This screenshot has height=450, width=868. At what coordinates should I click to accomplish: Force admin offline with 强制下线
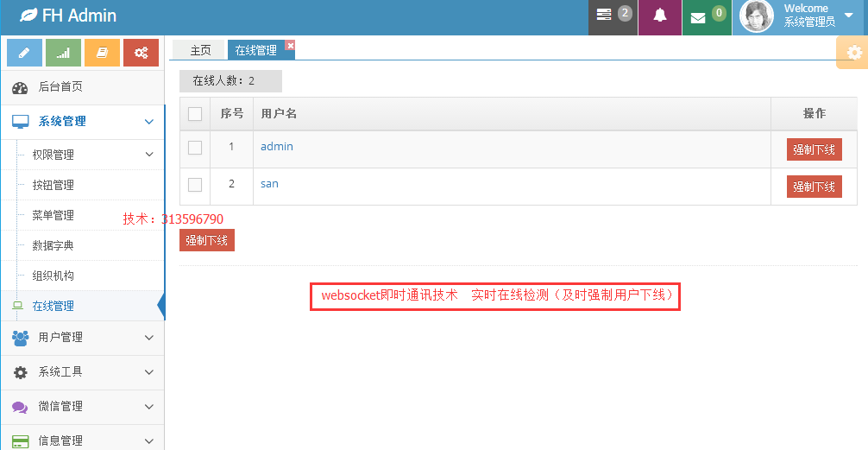pyautogui.click(x=815, y=149)
